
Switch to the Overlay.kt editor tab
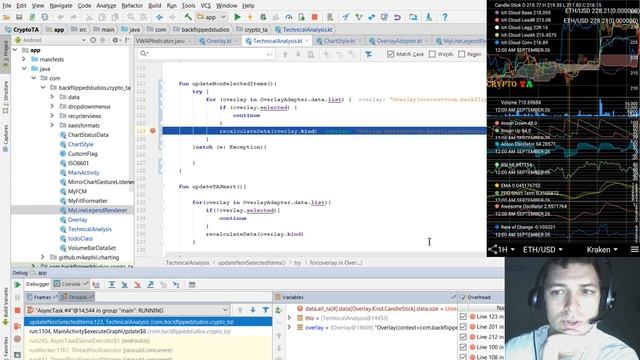[x=219, y=41]
